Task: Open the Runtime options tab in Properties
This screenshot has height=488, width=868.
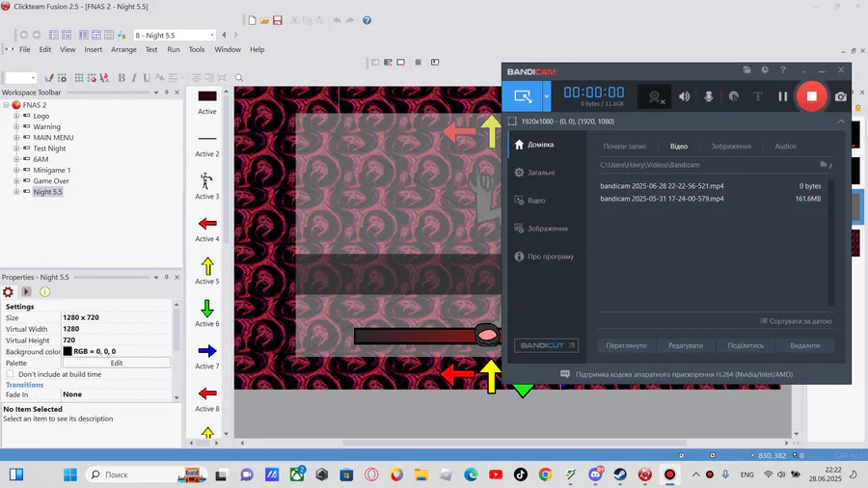Action: coord(26,291)
